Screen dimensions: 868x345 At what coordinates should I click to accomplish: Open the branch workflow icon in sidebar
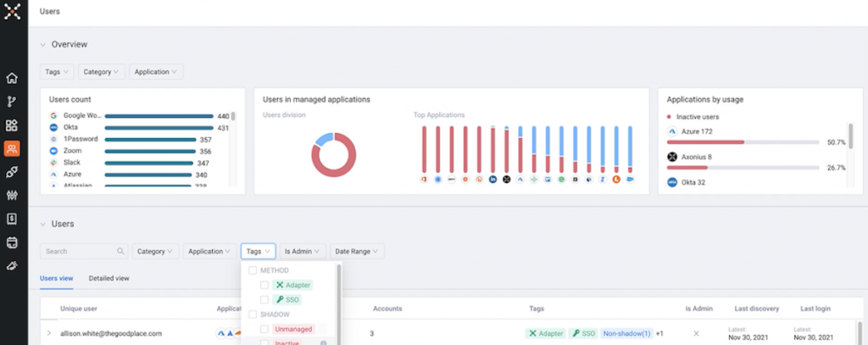click(x=12, y=102)
